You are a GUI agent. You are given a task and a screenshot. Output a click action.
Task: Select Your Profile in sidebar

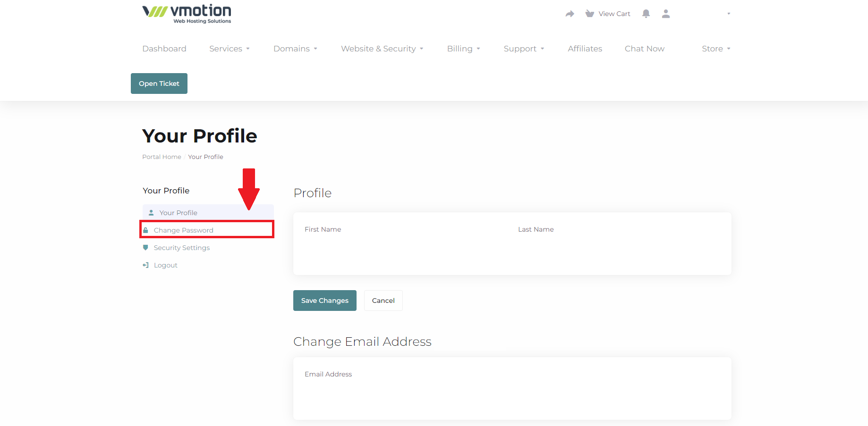pos(208,213)
